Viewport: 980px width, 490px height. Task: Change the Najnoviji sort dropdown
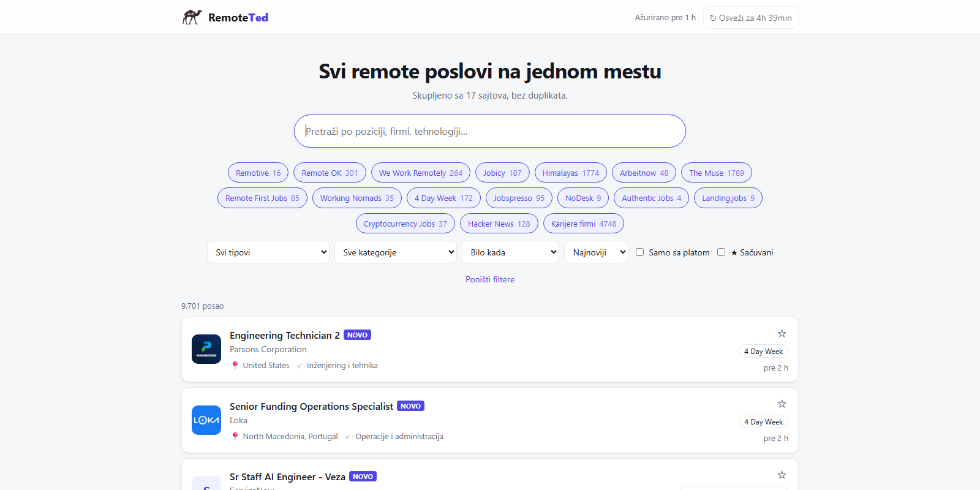pos(596,252)
